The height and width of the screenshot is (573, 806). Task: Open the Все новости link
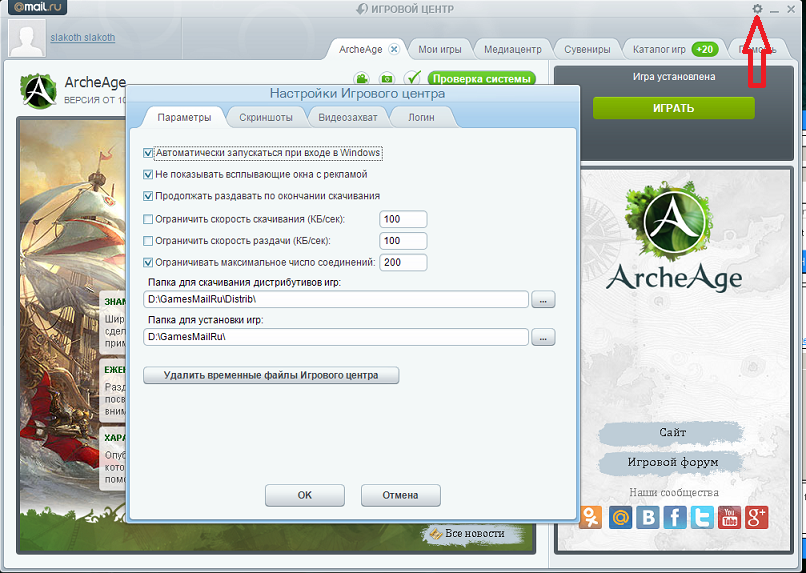(474, 533)
